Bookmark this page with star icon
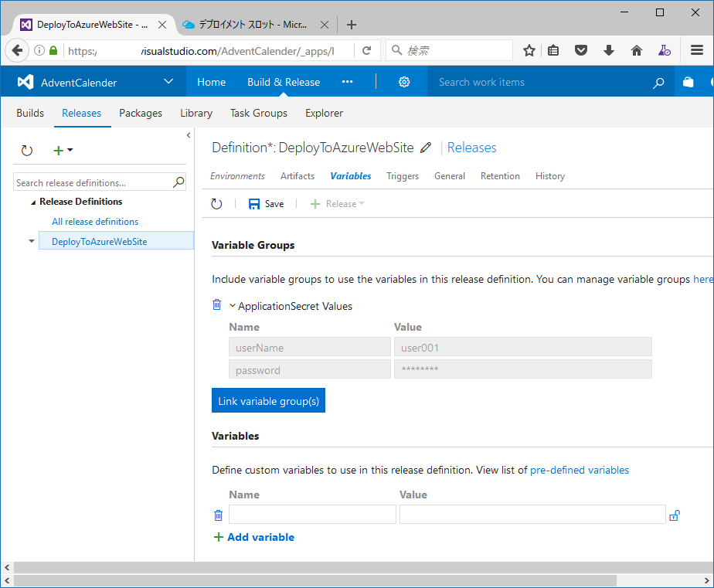 point(529,50)
